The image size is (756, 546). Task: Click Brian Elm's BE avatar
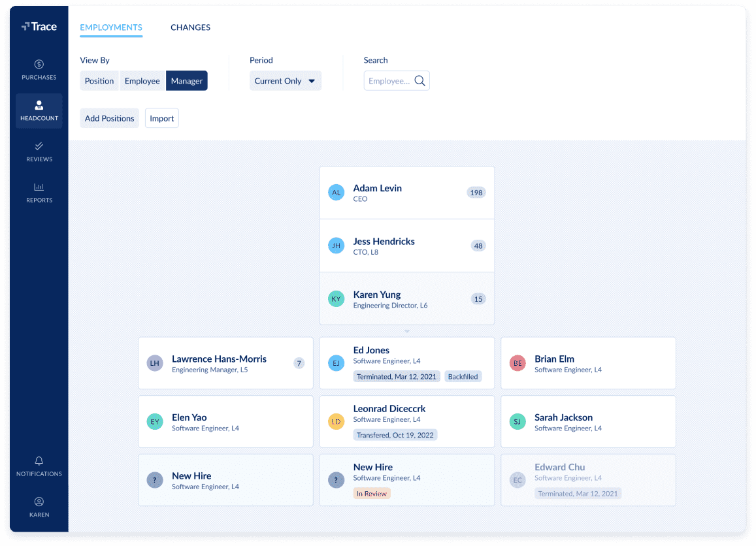click(x=518, y=363)
